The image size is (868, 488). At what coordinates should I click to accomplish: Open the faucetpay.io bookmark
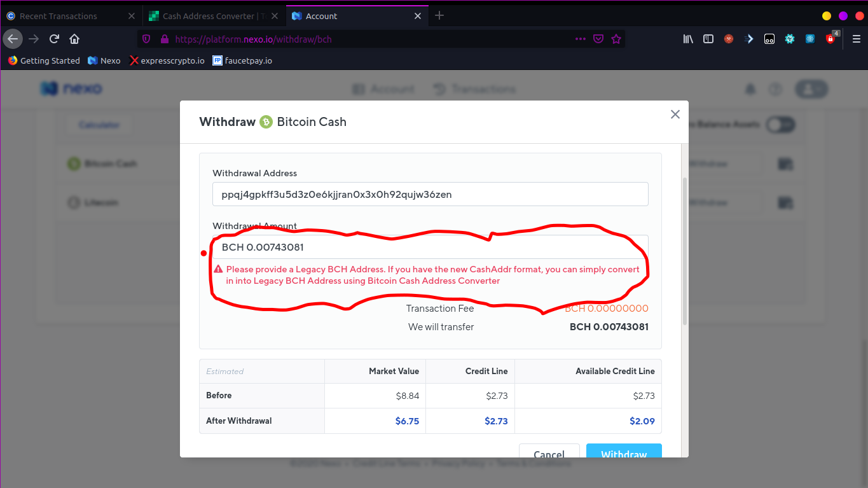pos(242,60)
